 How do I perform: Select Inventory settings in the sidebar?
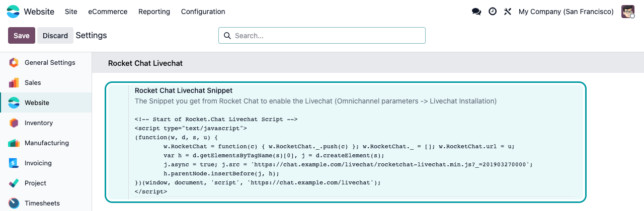tap(46, 123)
